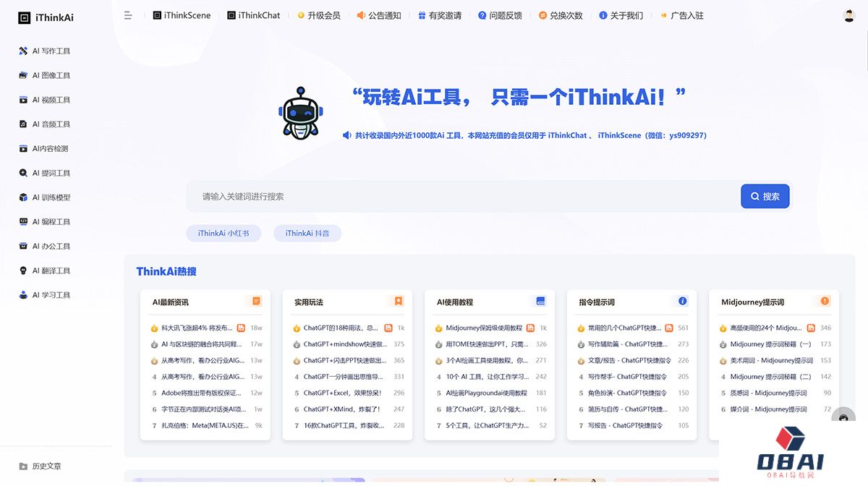This screenshot has height=486, width=868.
Task: Click the blue 搜索 button
Action: click(x=765, y=196)
